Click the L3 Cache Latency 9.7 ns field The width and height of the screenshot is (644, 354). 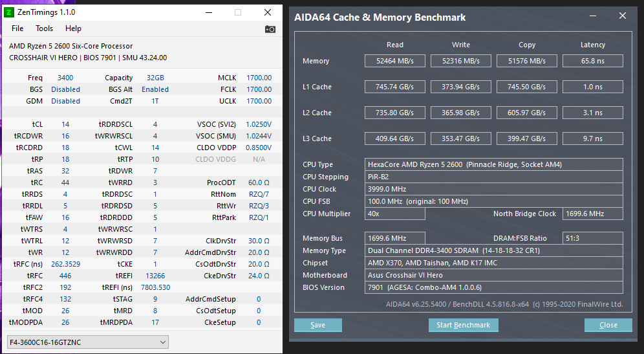point(593,138)
